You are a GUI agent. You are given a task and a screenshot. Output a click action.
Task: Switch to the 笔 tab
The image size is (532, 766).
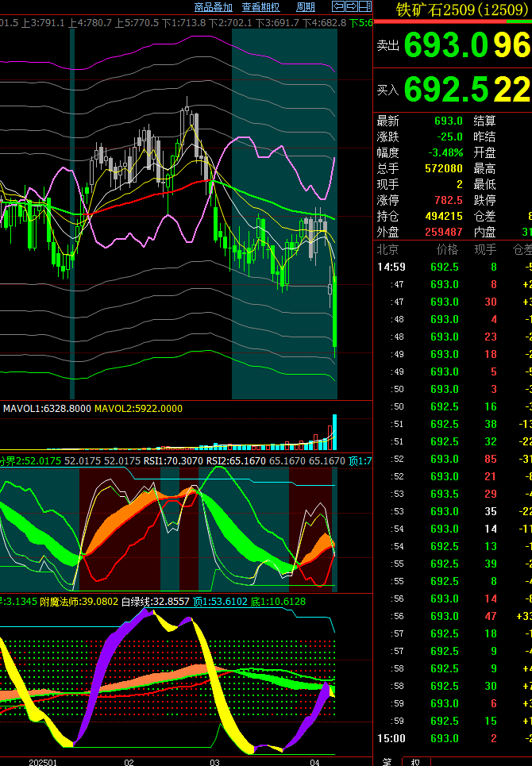pyautogui.click(x=387, y=761)
